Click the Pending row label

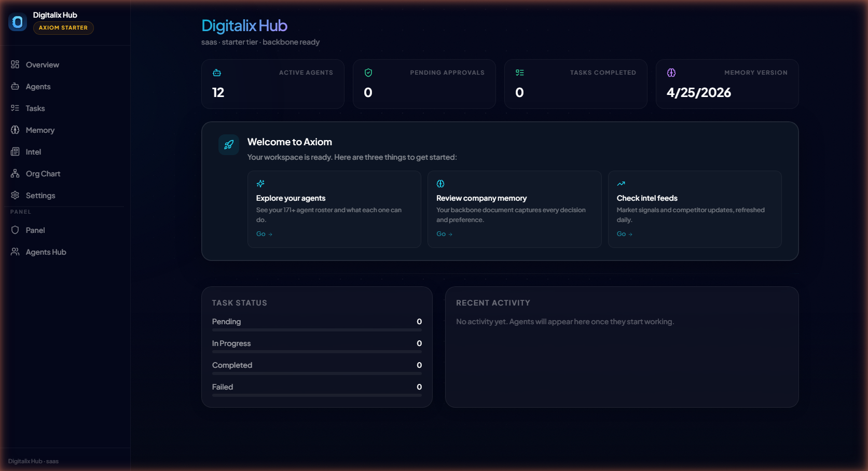(x=226, y=322)
